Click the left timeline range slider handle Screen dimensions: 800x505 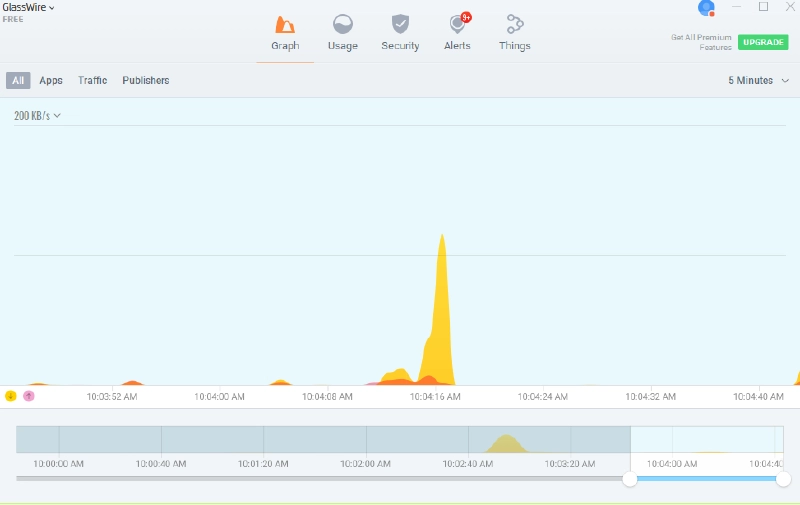(x=630, y=479)
